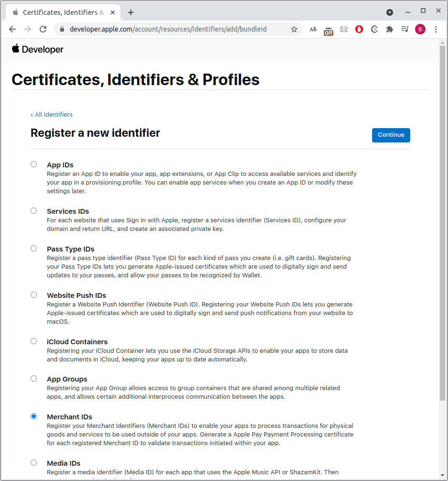Open the media controls playlist icon
Image resolution: width=448 pixels, height=481 pixels.
tap(405, 29)
